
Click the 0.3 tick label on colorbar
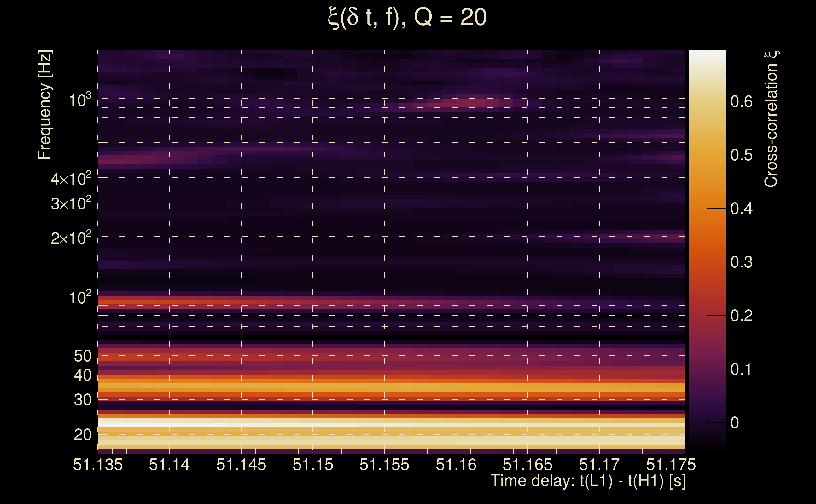[x=741, y=262]
